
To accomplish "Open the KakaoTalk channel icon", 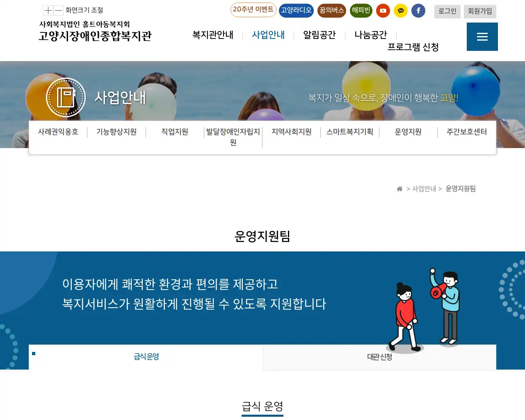I will coord(401,11).
